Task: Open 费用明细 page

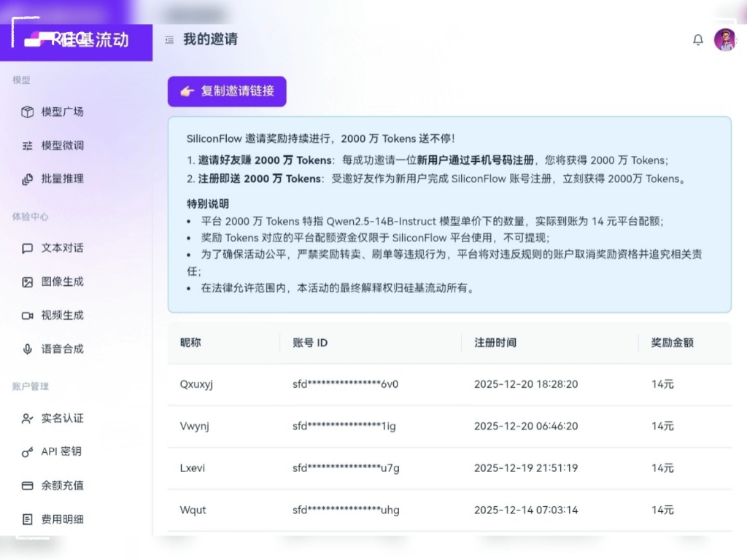Action: [62, 519]
